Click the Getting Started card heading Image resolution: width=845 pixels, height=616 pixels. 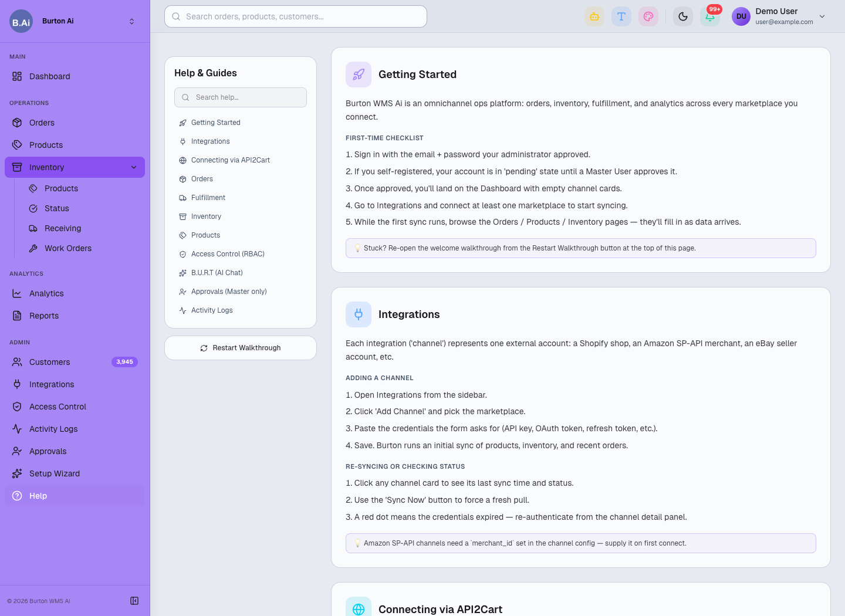[417, 75]
